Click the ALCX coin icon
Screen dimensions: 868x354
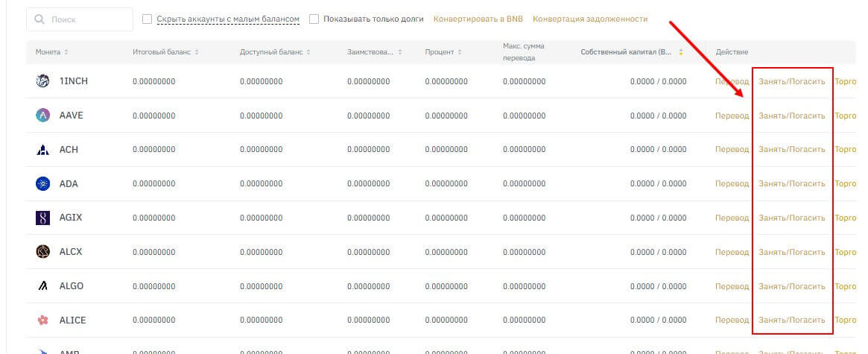(x=42, y=252)
